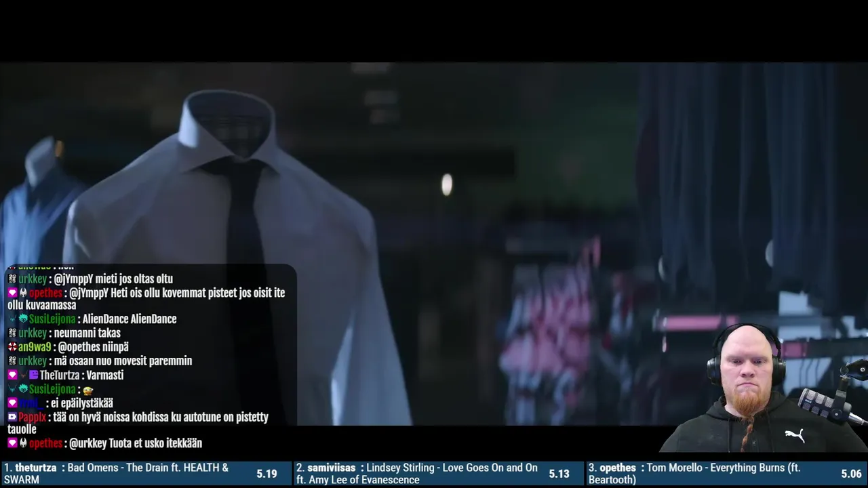Click white wing badge on 'Tuota et usko' message
The height and width of the screenshot is (488, 868).
point(23,443)
